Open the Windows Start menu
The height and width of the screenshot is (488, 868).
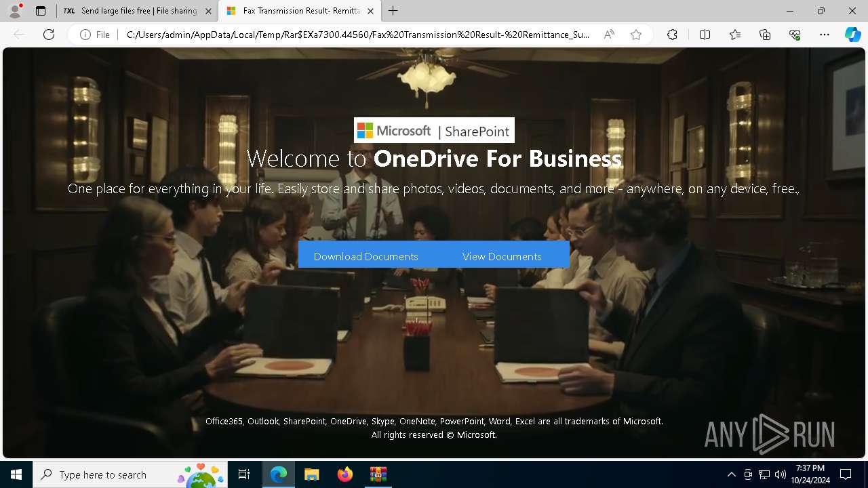coord(16,474)
